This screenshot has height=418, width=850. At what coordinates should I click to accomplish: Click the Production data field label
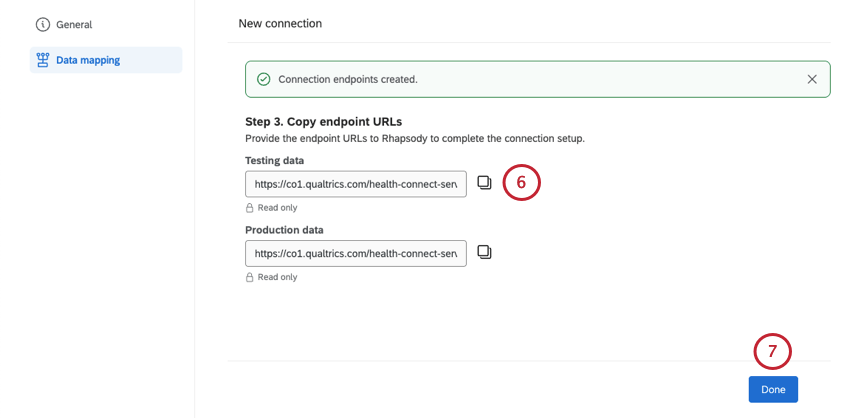(284, 229)
